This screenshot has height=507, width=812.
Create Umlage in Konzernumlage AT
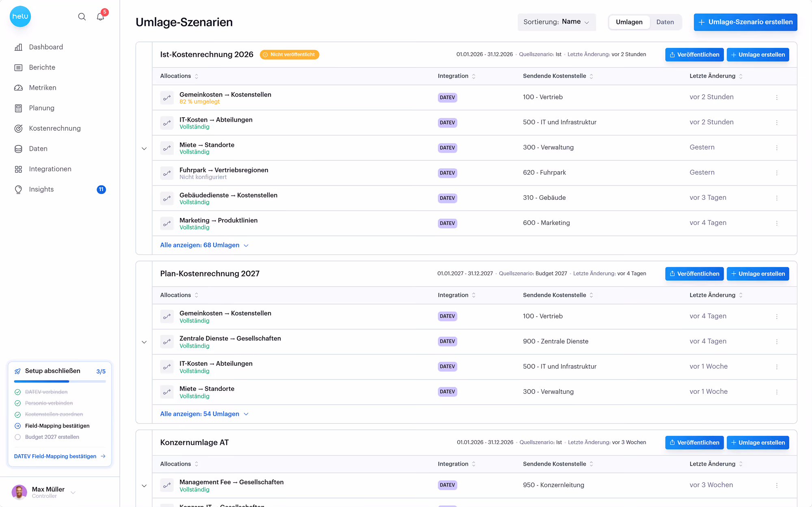pos(758,442)
